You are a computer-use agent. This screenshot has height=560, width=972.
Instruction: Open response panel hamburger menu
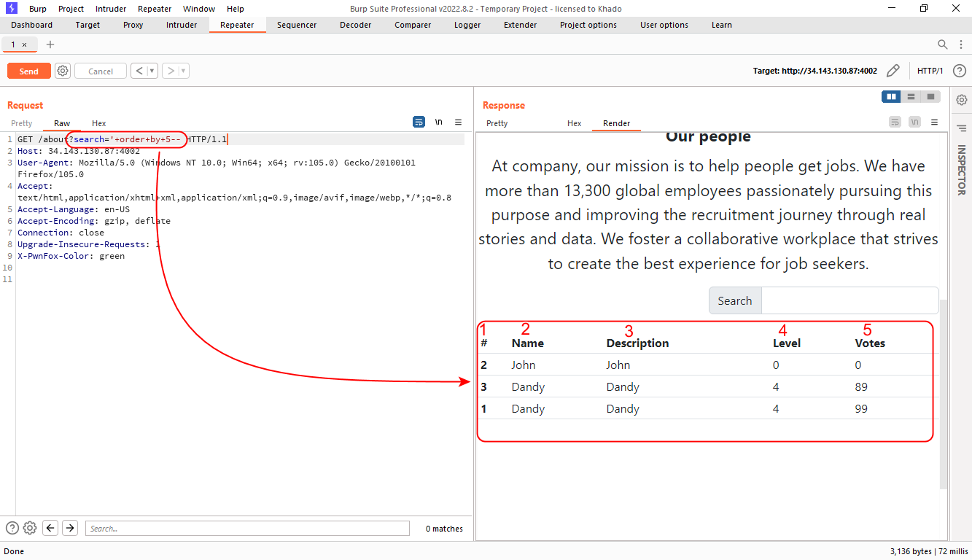[x=934, y=122]
